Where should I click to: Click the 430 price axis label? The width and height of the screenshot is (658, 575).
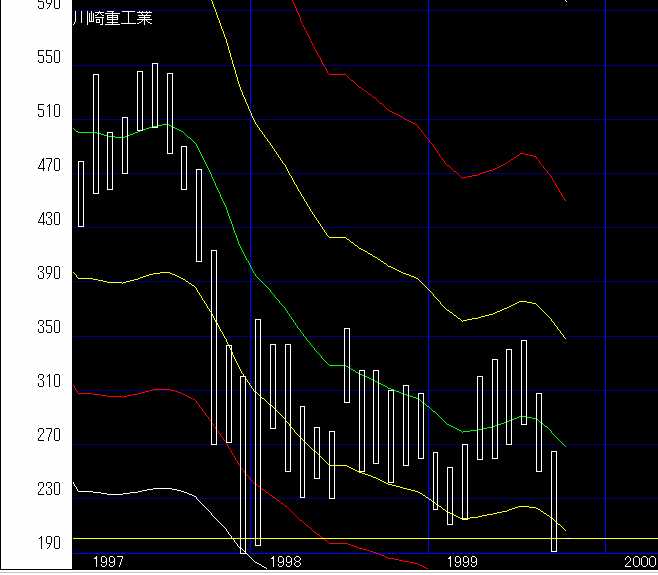click(48, 220)
